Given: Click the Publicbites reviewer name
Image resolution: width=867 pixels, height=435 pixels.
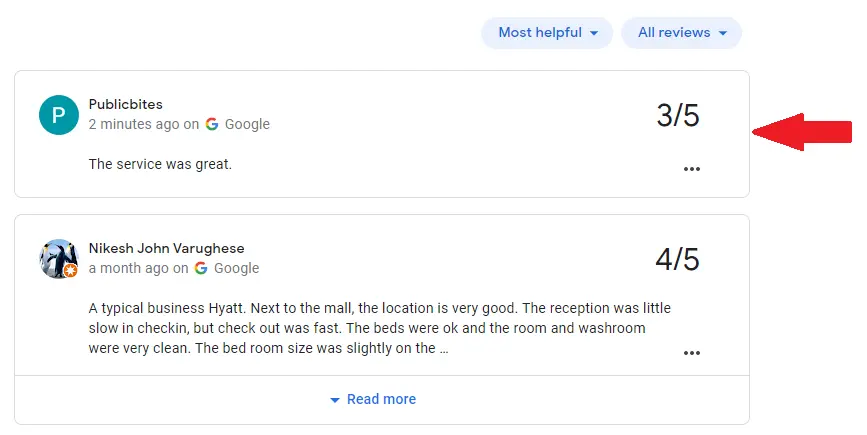Looking at the screenshot, I should point(125,104).
